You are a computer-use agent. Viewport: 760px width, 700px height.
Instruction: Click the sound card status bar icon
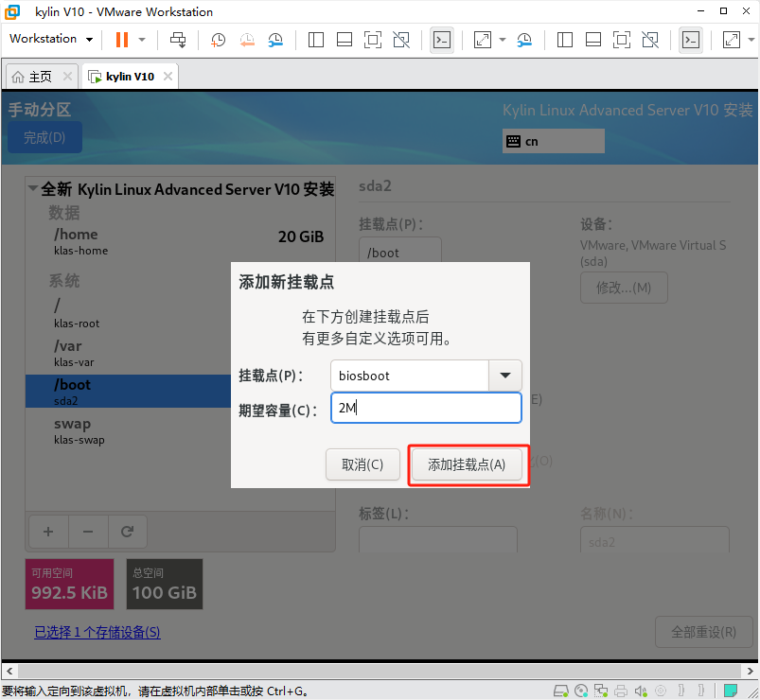[x=641, y=691]
